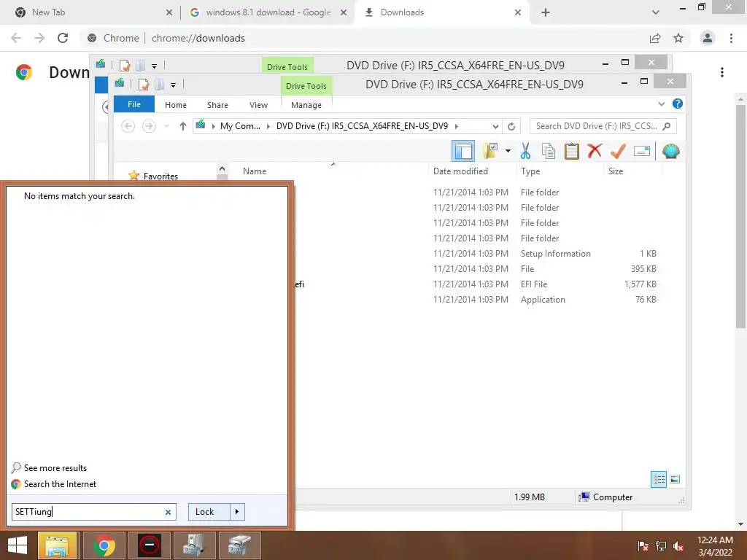This screenshot has width=747, height=560.
Task: Expand the folder options dropdown arrow
Action: click(x=508, y=152)
